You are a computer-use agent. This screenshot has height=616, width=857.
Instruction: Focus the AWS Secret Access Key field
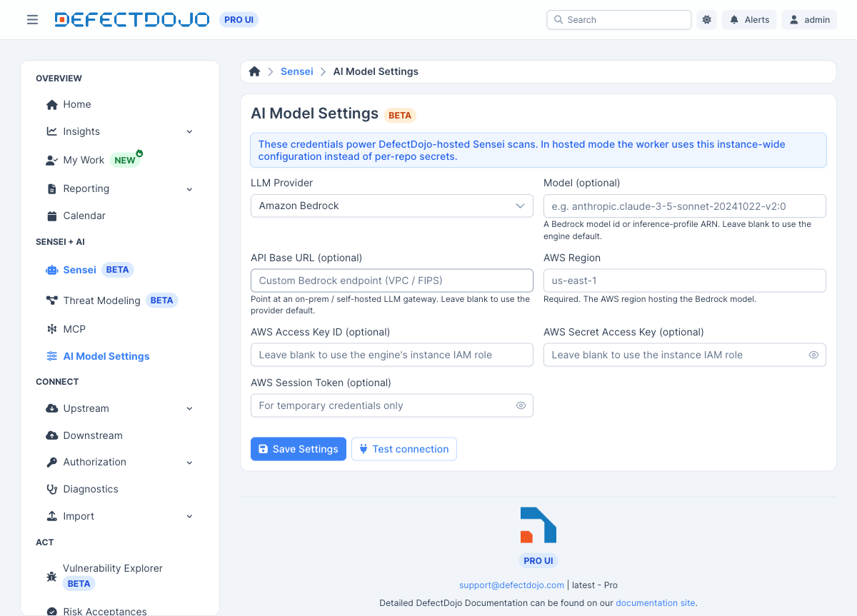(x=685, y=355)
